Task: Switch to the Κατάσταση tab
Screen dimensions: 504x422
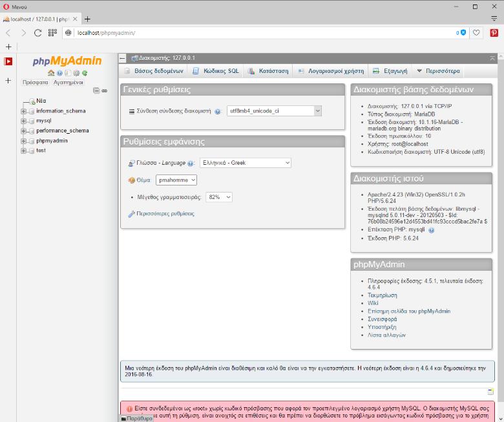Action: (x=268, y=71)
